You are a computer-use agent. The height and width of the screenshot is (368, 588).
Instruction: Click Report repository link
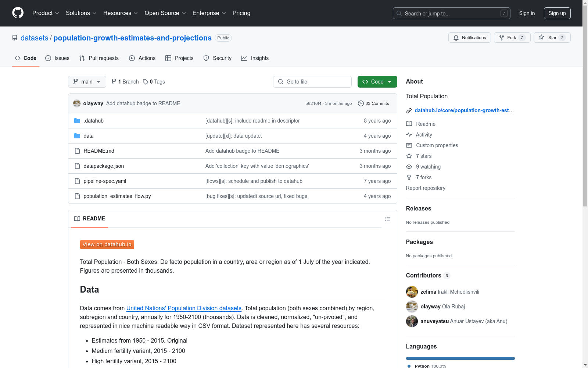pos(426,188)
